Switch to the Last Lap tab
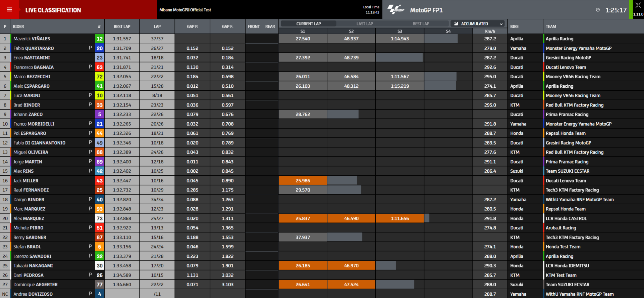The width and height of the screenshot is (644, 298). 365,24
